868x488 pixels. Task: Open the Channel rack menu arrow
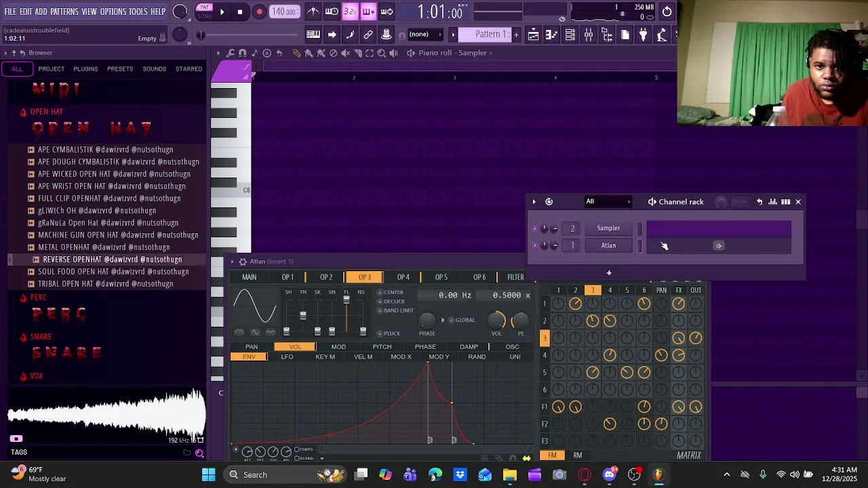pos(534,201)
